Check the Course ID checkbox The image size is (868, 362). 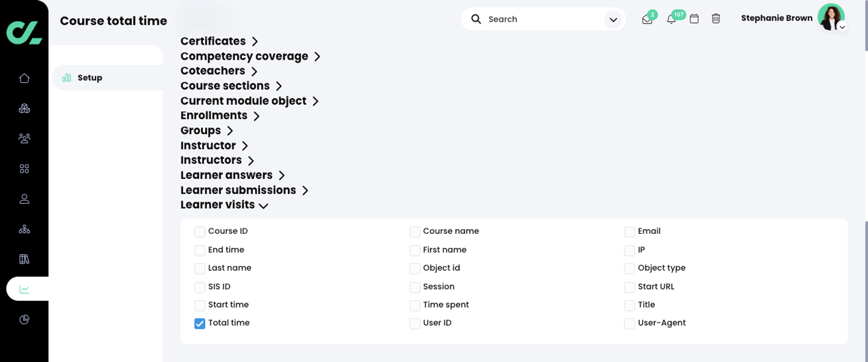(x=200, y=232)
